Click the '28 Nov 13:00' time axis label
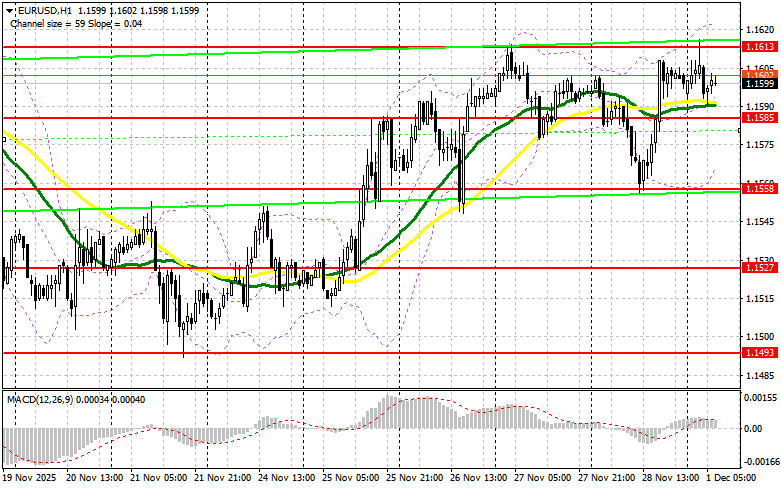Screen dimensions: 781x489 (671, 478)
